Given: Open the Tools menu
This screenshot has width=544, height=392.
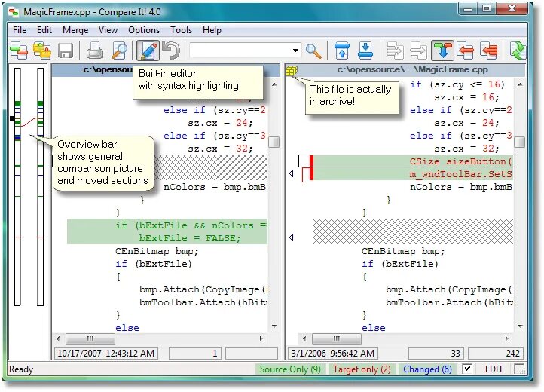Looking at the screenshot, I should coord(181,30).
